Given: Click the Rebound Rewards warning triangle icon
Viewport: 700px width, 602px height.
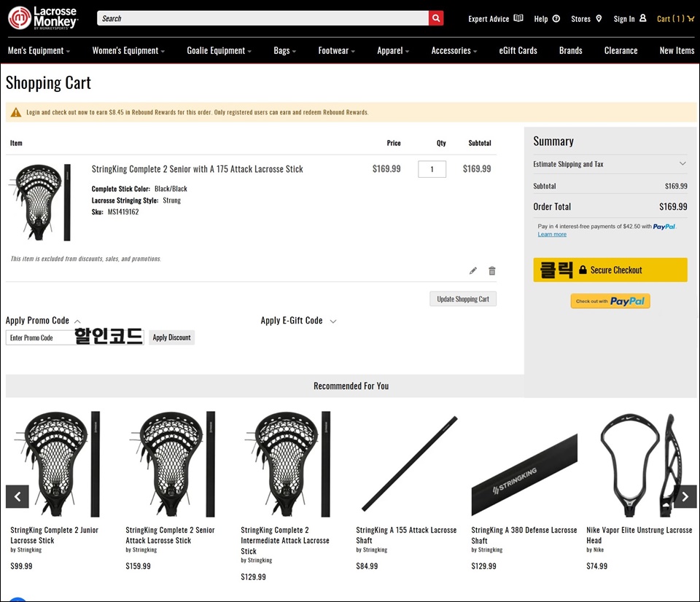Looking at the screenshot, I should click(15, 112).
